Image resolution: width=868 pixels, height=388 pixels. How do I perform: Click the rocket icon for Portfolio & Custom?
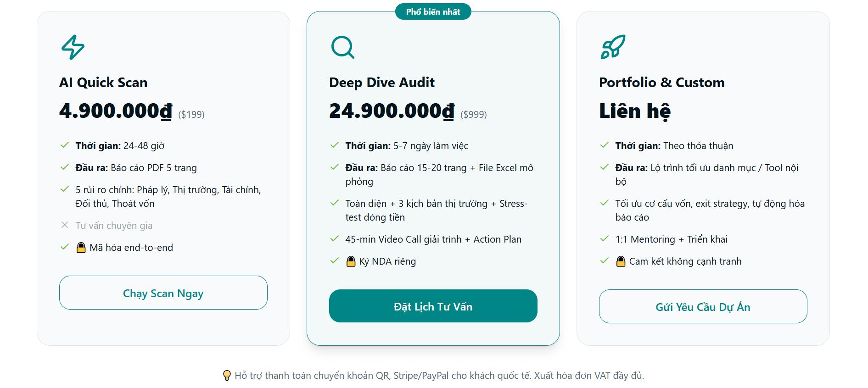click(x=613, y=47)
